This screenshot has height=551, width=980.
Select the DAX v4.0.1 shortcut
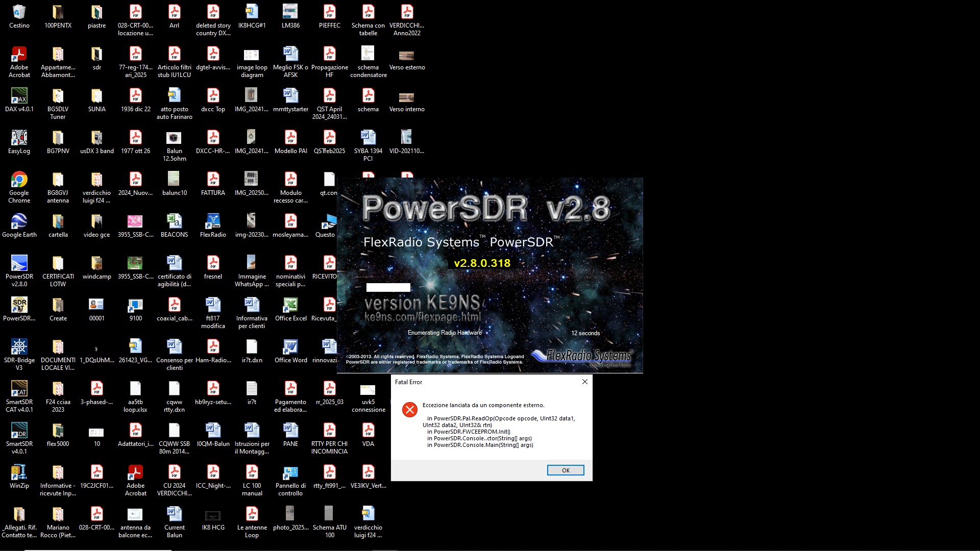[19, 100]
